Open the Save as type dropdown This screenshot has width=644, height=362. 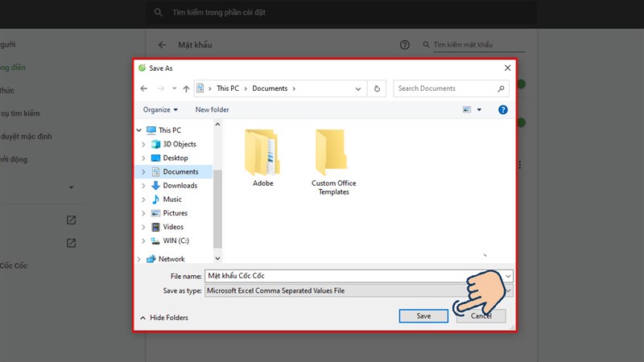[358, 290]
